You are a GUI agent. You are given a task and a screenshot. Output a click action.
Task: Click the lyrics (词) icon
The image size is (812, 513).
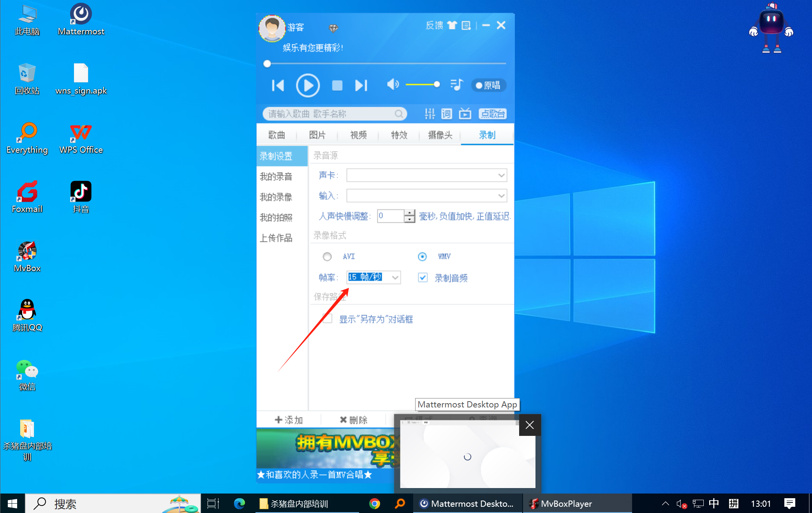tap(447, 114)
